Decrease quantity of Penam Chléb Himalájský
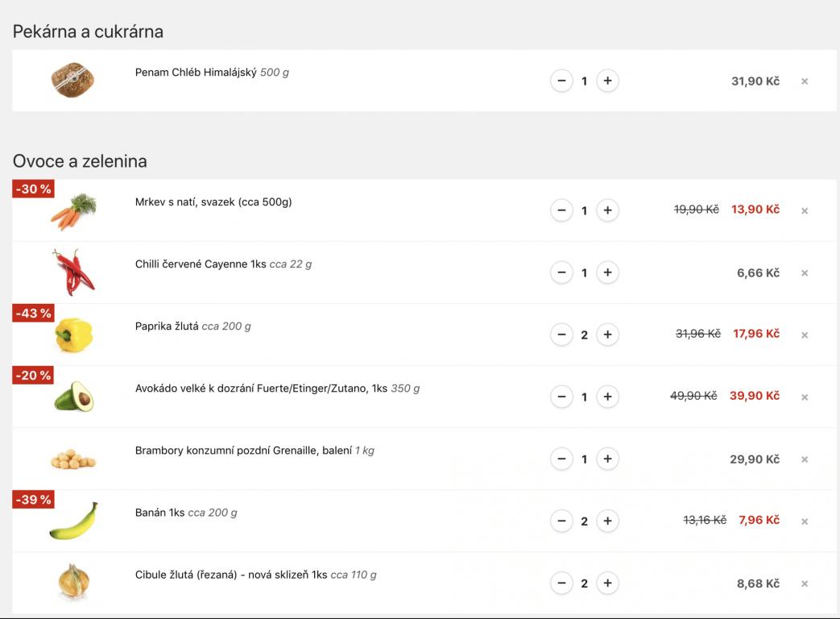The width and height of the screenshot is (840, 619). (561, 81)
